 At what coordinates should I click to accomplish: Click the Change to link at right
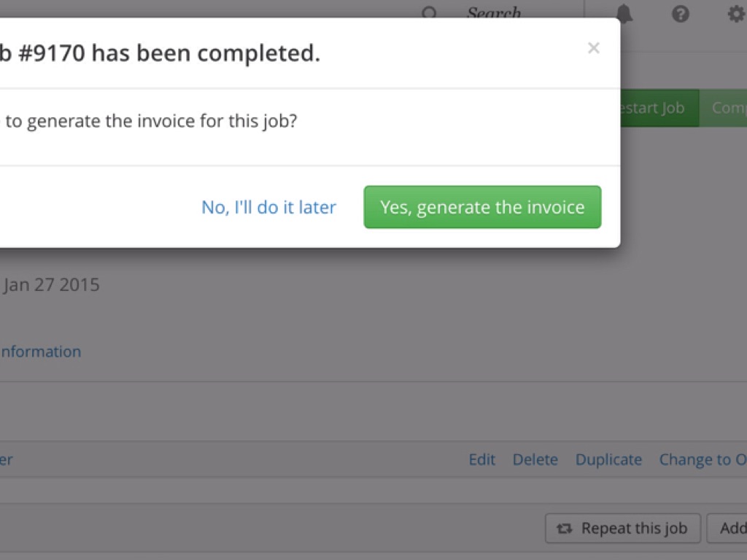(702, 459)
